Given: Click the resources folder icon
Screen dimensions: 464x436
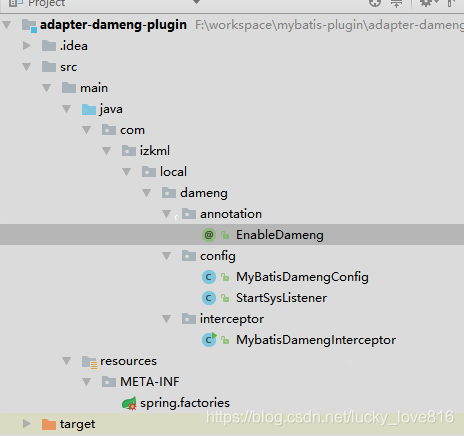Looking at the screenshot, I should click(89, 362).
